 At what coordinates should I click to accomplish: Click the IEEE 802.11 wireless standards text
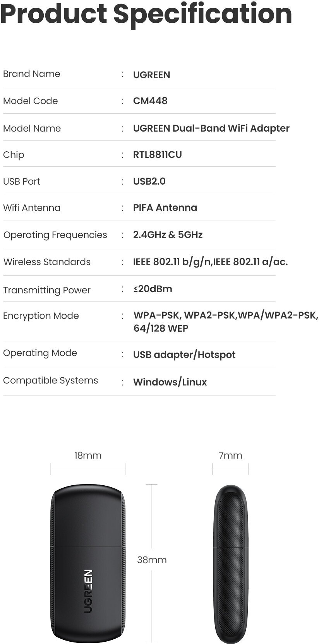point(210,262)
